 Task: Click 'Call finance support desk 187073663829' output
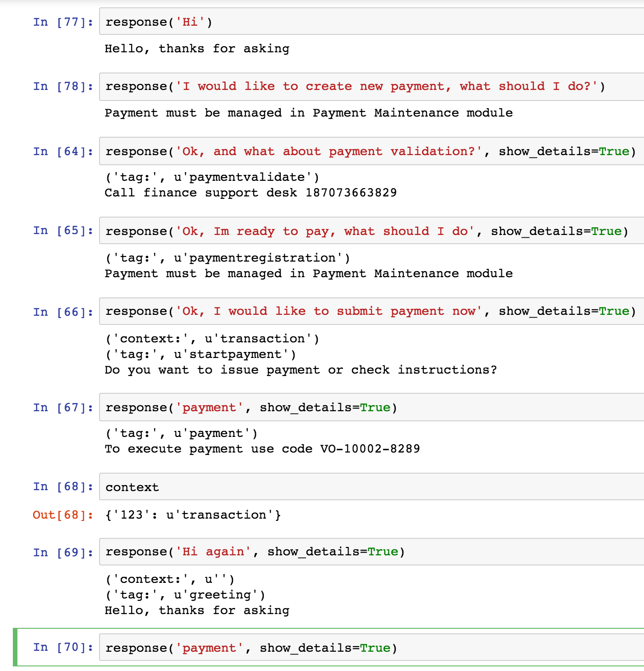(x=251, y=193)
